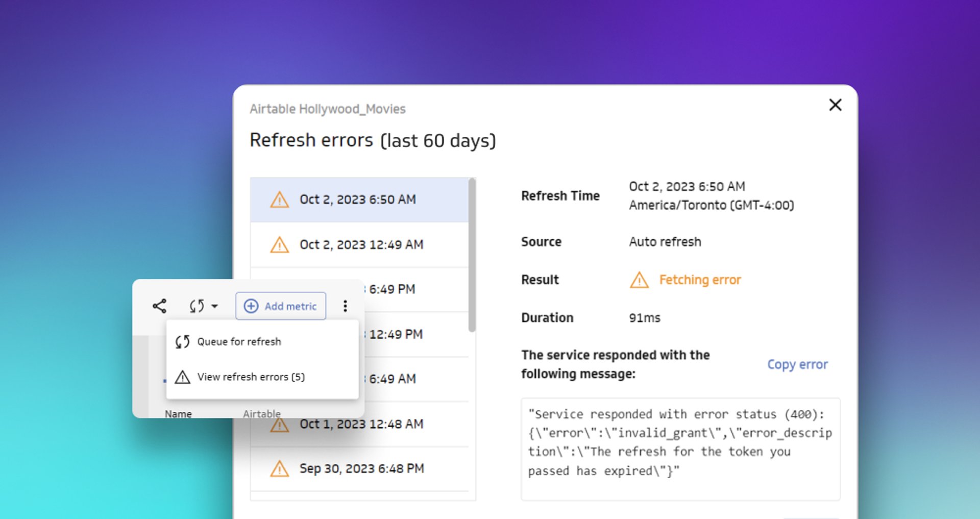Click the share icon in toolbar
Viewport: 980px width, 519px height.
(159, 306)
